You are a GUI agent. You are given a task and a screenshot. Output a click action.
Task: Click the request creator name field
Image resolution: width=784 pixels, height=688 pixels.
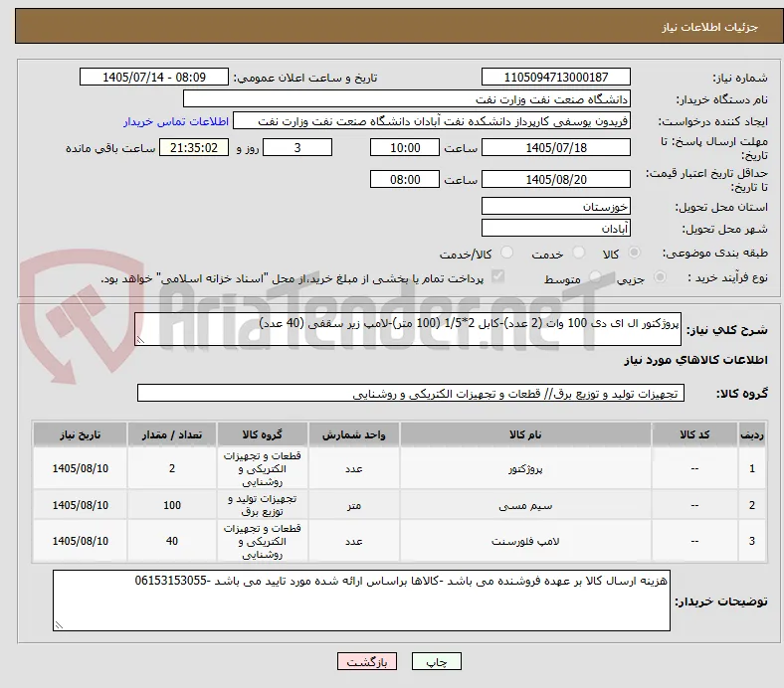[x=432, y=121]
